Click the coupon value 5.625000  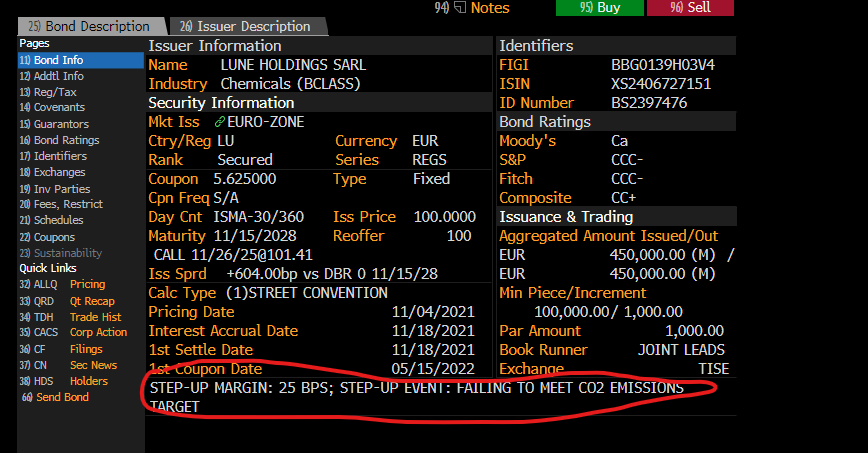pos(245,179)
